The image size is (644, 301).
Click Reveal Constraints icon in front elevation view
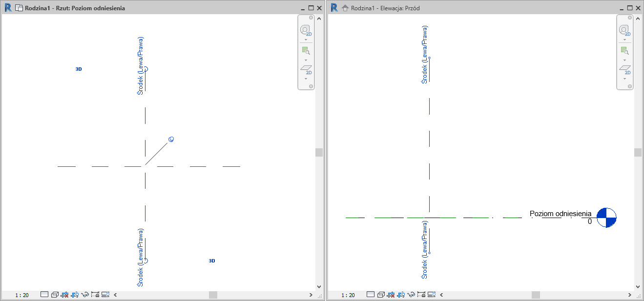click(421, 295)
